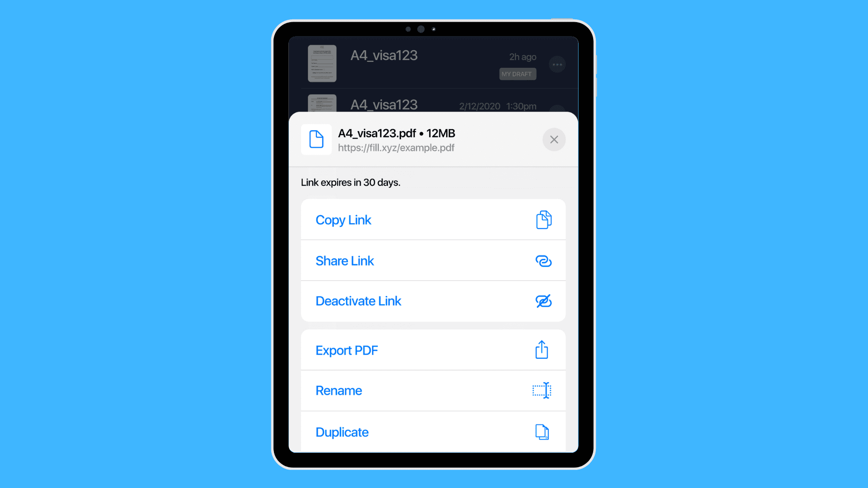The height and width of the screenshot is (488, 868).
Task: Select Copy Link option
Action: 434,219
